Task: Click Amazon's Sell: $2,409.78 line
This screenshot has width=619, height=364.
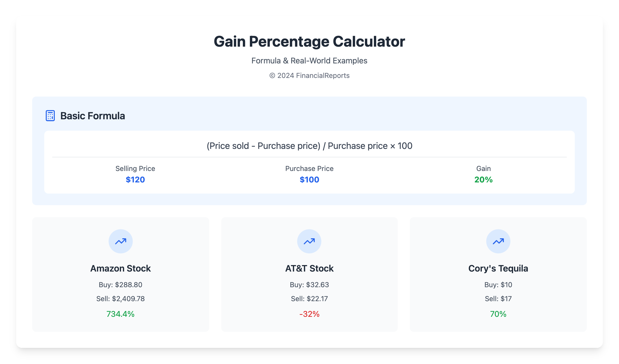Action: coord(120,299)
